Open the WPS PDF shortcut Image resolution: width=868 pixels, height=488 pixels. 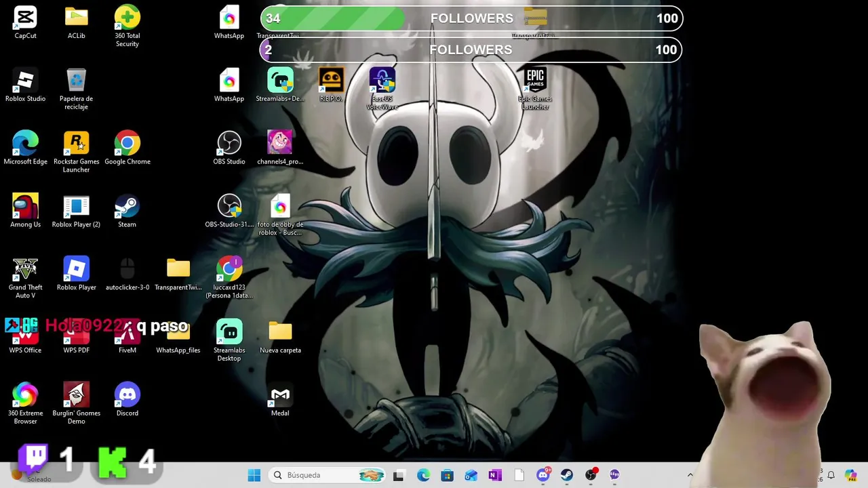point(76,338)
